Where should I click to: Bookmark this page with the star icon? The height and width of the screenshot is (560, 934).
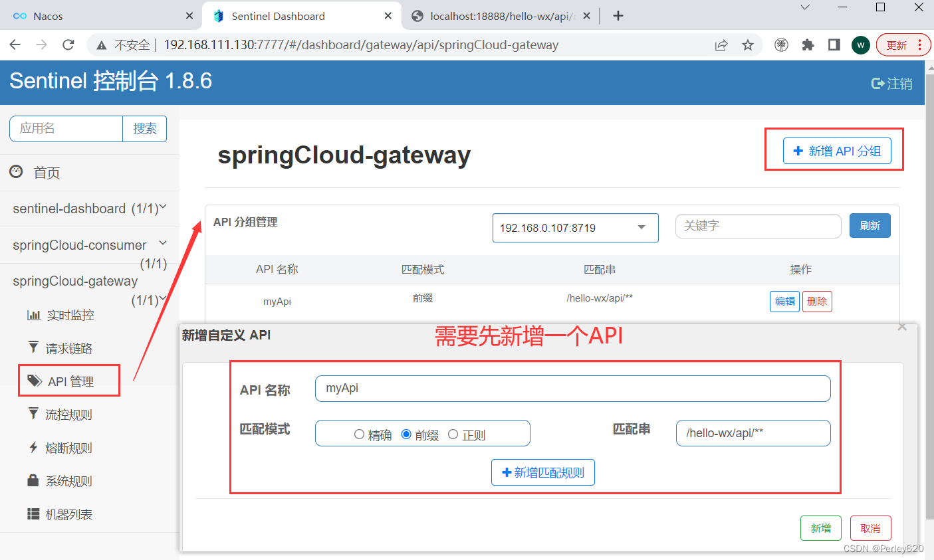[x=748, y=45]
